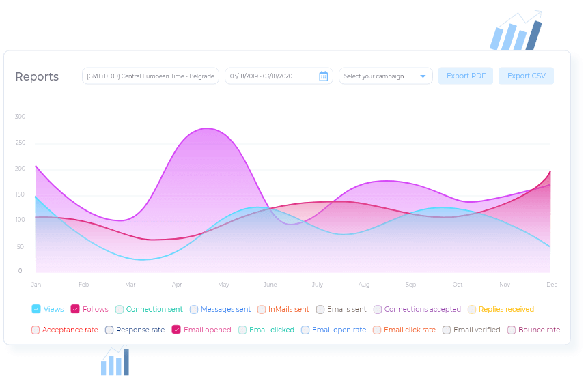Enable the Acceptance rate checkbox
The image size is (588, 376).
coord(36,330)
